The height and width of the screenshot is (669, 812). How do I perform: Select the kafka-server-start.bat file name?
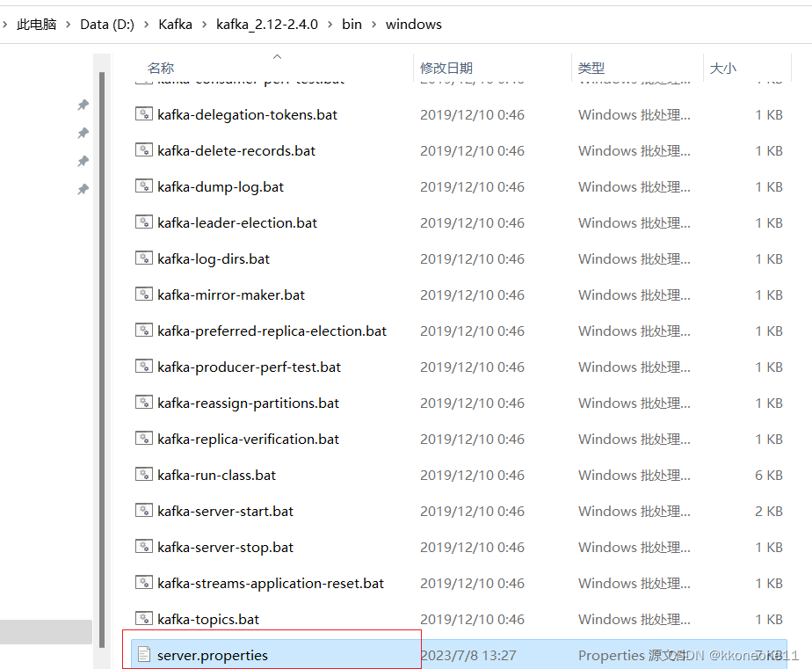(226, 511)
